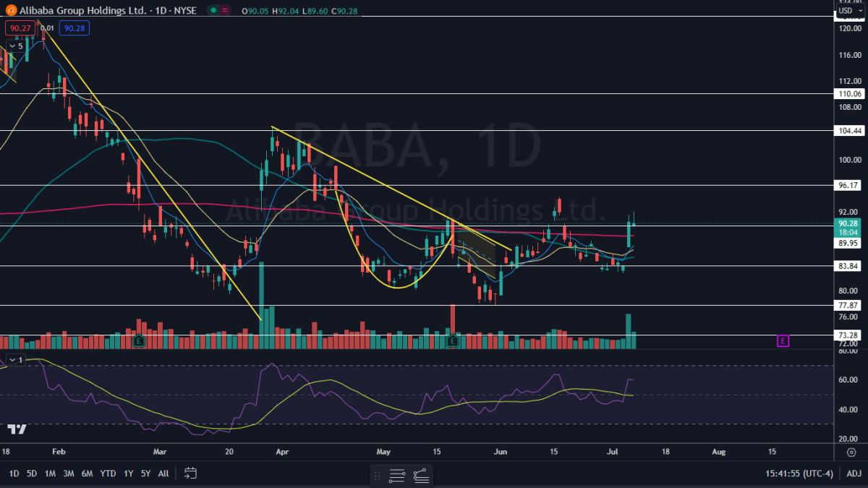
Task: Switch to the 3M range tab
Action: [69, 474]
